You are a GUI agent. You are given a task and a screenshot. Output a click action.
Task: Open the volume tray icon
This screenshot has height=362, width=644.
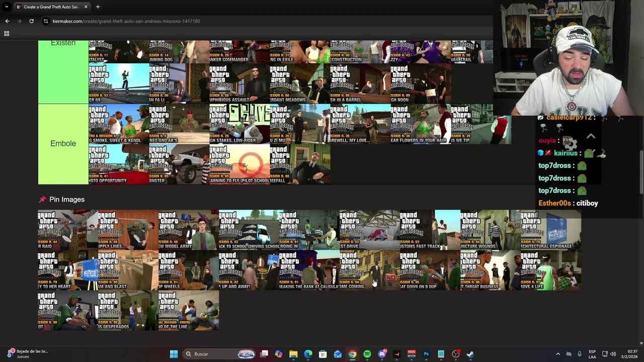613,354
